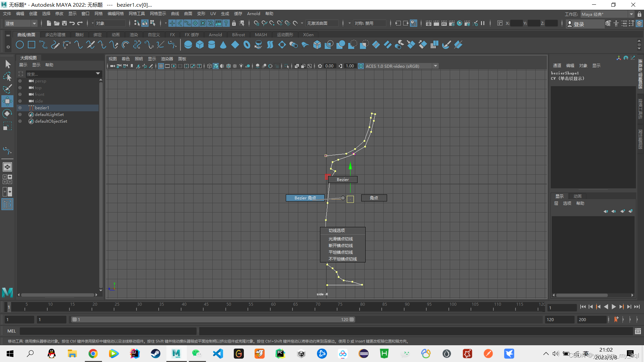Toggle smooth shade all in viewport toolbar
This screenshot has width=644, height=362.
click(216, 66)
